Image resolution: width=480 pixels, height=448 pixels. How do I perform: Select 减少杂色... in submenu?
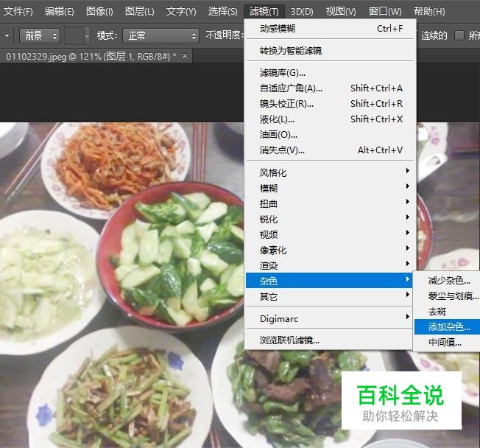(448, 281)
